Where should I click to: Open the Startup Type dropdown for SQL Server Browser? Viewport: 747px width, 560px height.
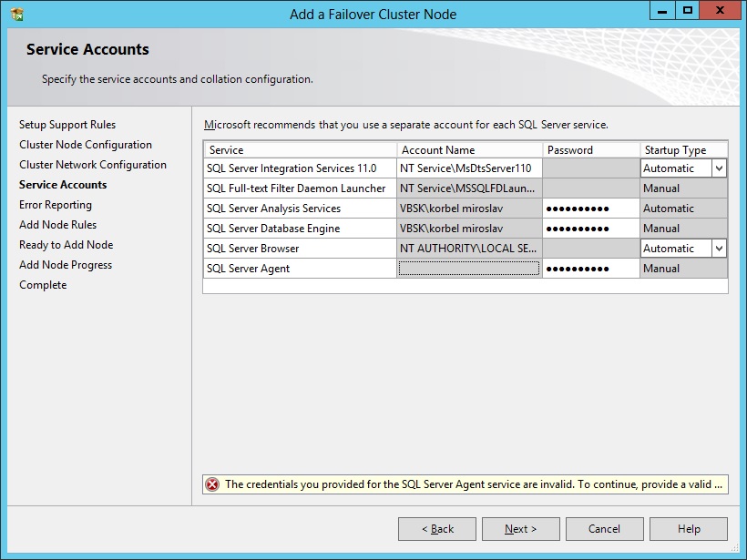719,248
